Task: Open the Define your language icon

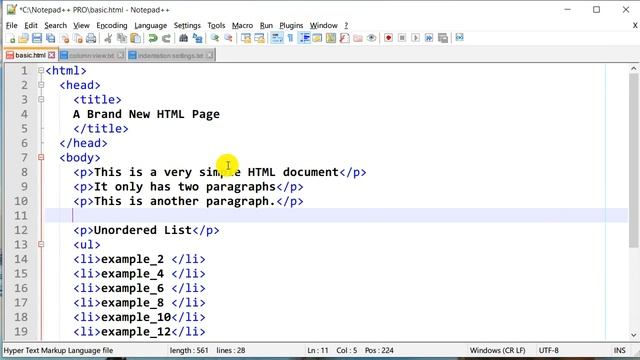Action: click(317, 38)
